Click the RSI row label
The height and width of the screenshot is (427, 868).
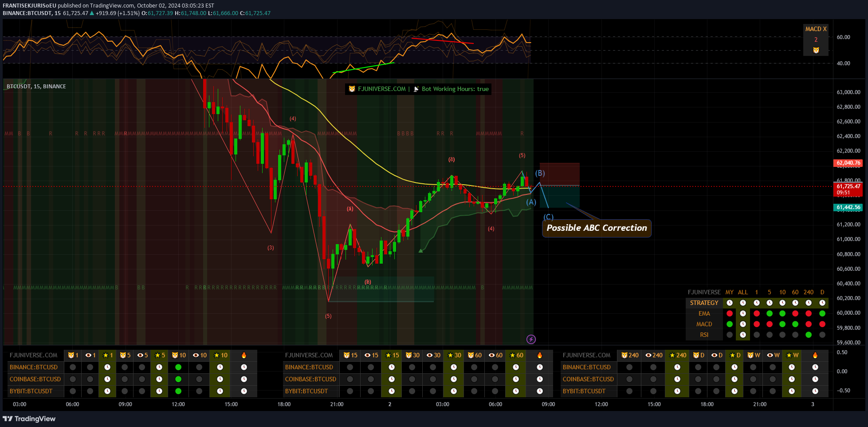click(x=704, y=335)
